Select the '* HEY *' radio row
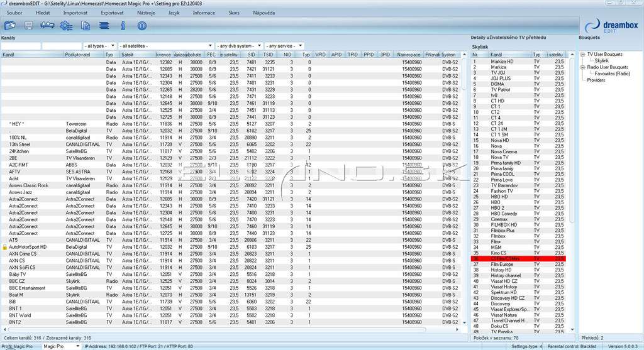The image size is (644, 350). pos(231,124)
